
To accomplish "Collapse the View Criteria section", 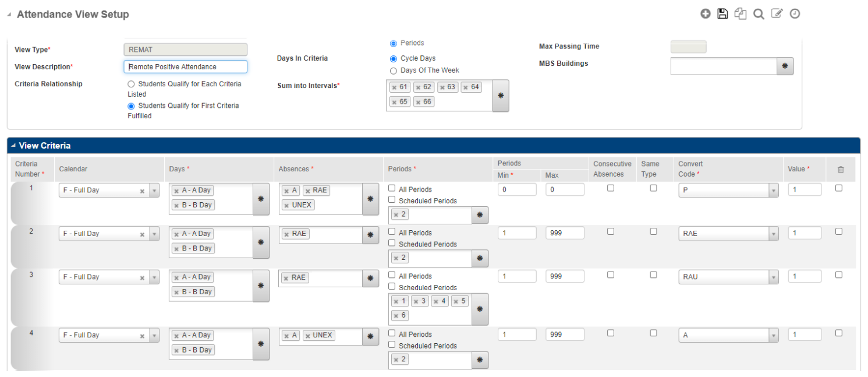I will 13,146.
